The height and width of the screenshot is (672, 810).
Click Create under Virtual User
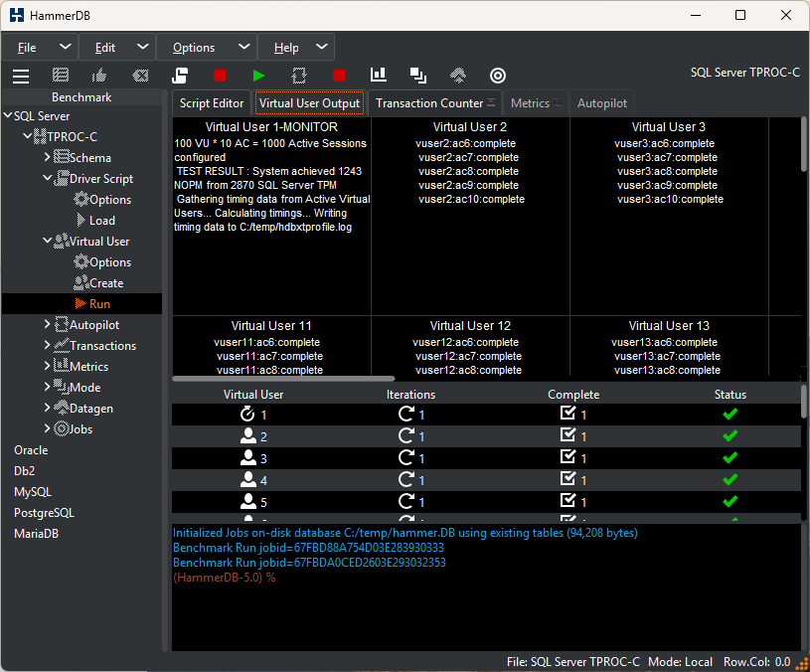tap(106, 283)
